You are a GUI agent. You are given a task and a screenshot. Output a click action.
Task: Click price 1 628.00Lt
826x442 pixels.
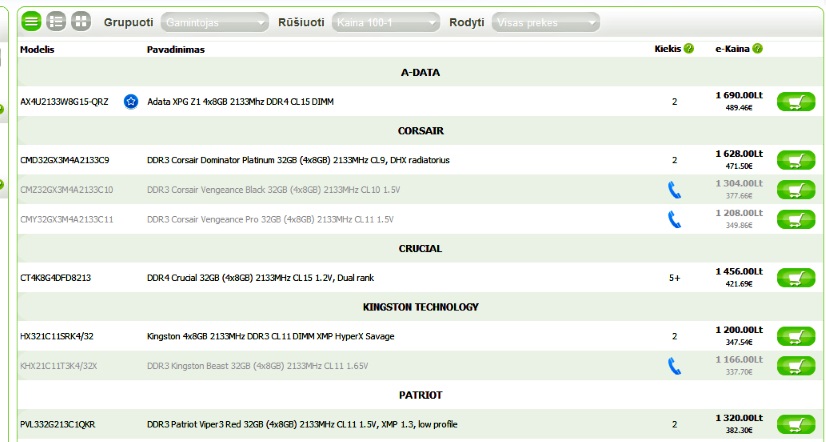coord(739,154)
